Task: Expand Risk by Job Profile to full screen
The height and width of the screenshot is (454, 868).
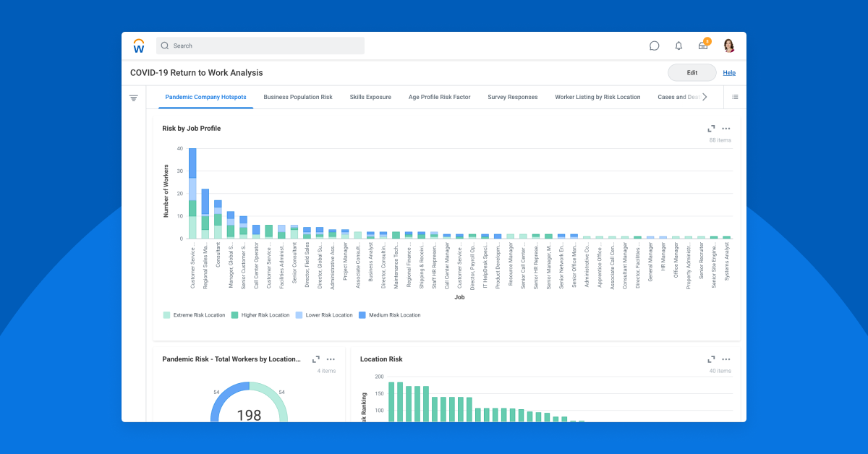Action: [711, 128]
